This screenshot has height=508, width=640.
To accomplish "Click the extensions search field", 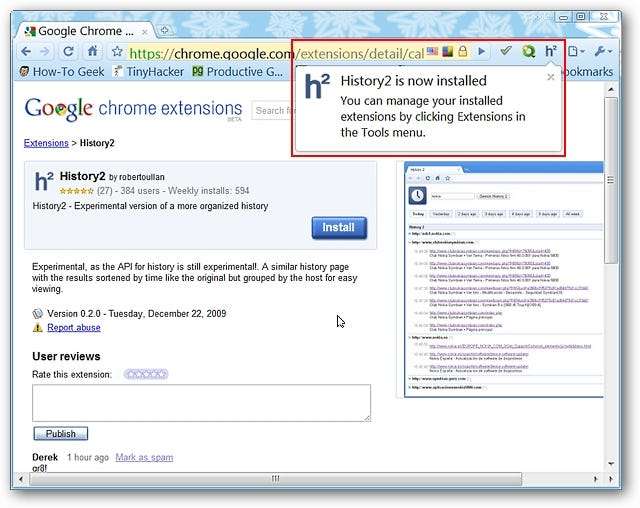I will coord(272,110).
